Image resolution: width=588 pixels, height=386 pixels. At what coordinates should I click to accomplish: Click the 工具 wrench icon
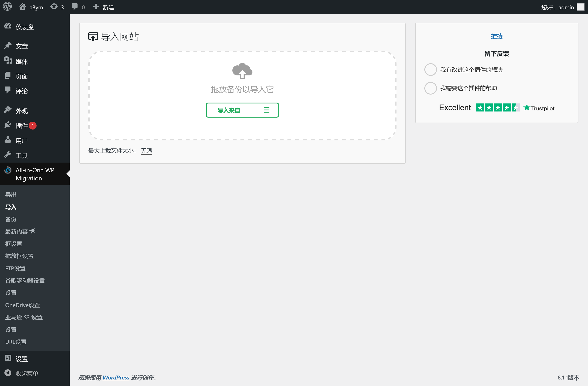(x=8, y=155)
